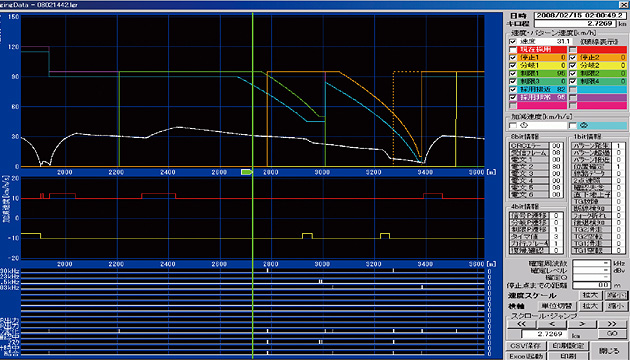Click the Excel起動 button
The width and height of the screenshot is (630, 360).
(526, 356)
